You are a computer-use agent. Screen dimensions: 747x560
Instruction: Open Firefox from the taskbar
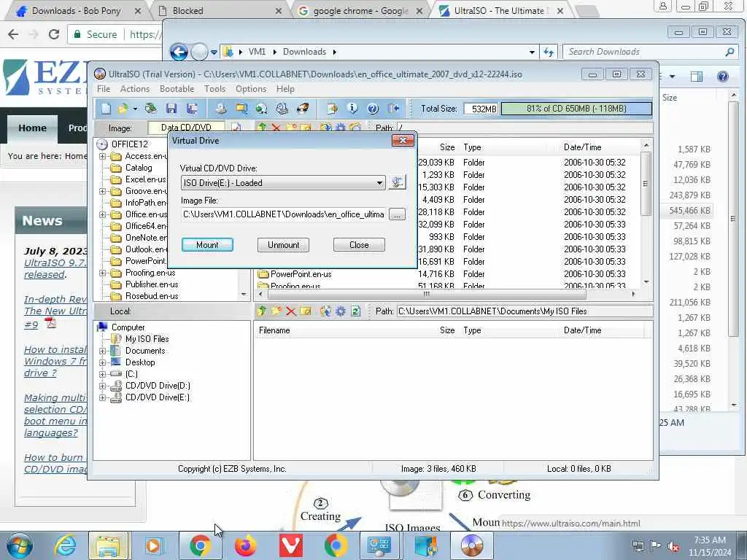click(246, 545)
